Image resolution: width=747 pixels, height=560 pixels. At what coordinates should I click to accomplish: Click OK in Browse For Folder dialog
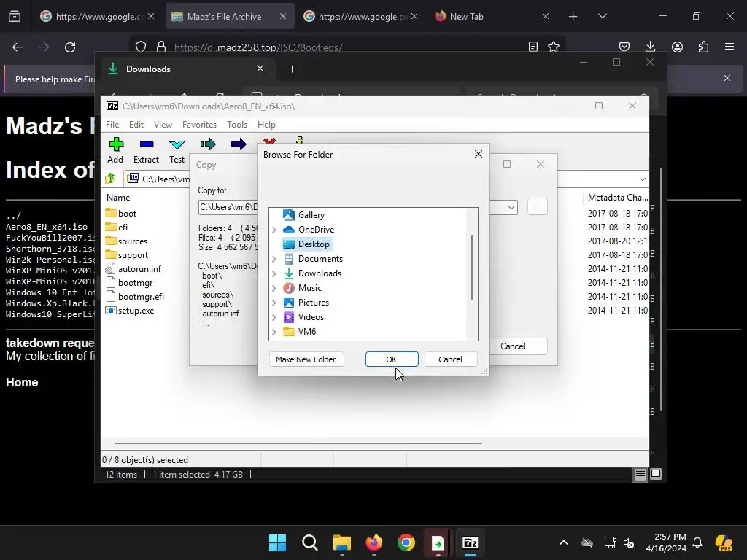(x=392, y=359)
